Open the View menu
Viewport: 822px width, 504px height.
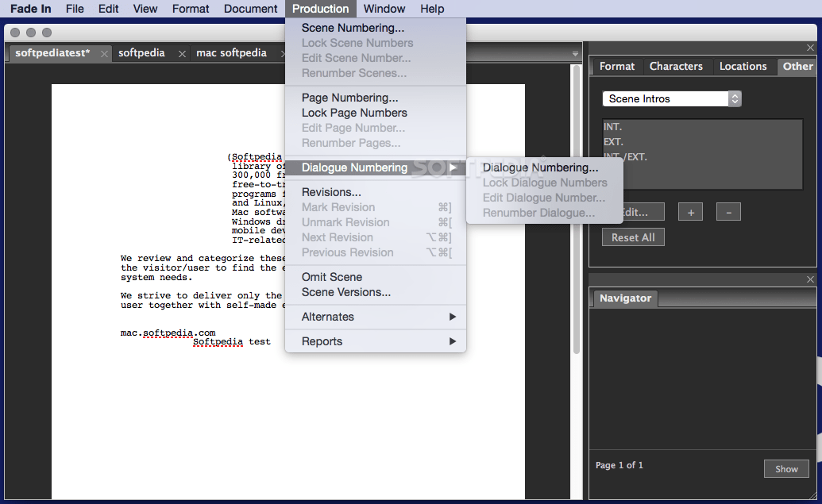[x=145, y=9]
